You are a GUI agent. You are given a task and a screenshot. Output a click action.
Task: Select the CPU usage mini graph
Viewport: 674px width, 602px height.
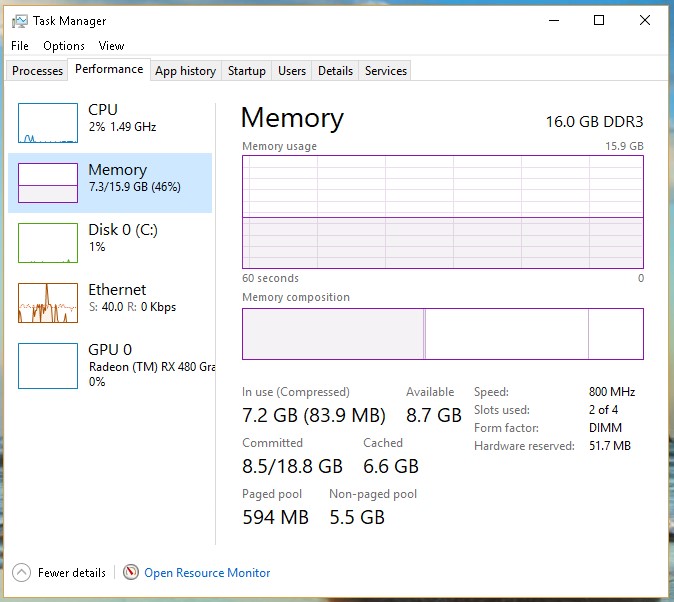tap(48, 123)
